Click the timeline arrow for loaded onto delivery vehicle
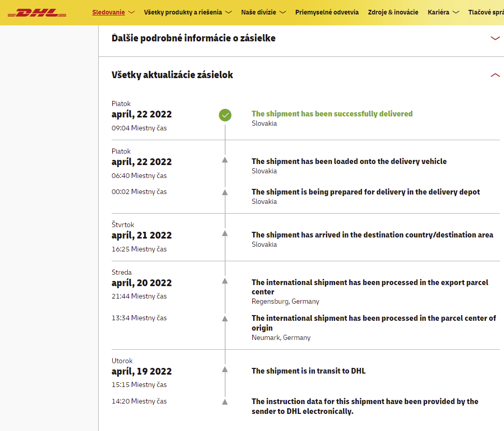 tap(225, 160)
